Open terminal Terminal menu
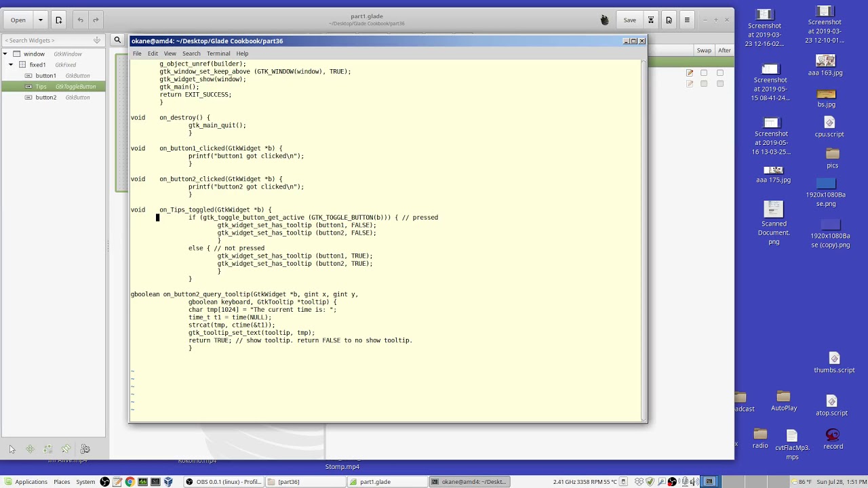This screenshot has height=488, width=868. click(218, 54)
